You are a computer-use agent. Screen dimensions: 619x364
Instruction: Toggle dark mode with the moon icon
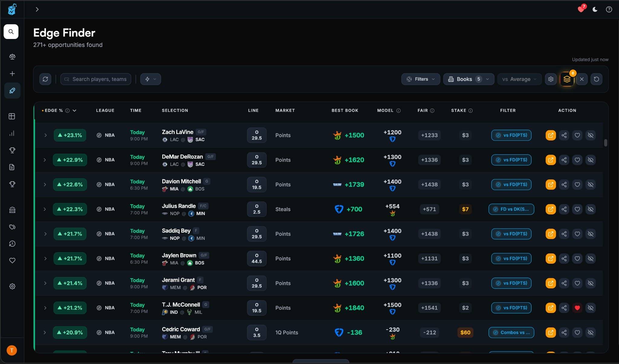click(x=594, y=9)
